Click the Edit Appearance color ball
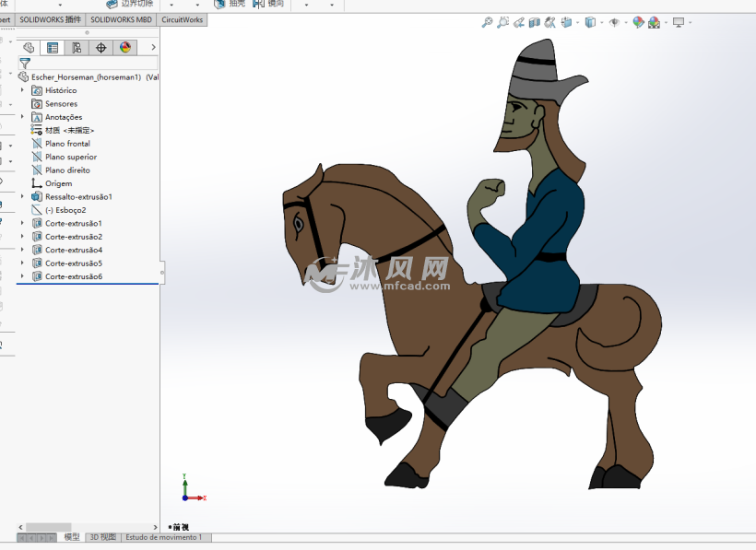 638,23
